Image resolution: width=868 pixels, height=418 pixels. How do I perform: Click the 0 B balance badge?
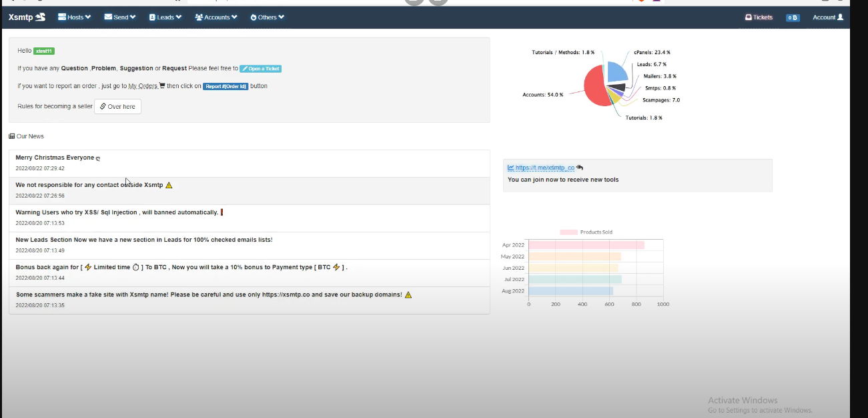pyautogui.click(x=793, y=18)
